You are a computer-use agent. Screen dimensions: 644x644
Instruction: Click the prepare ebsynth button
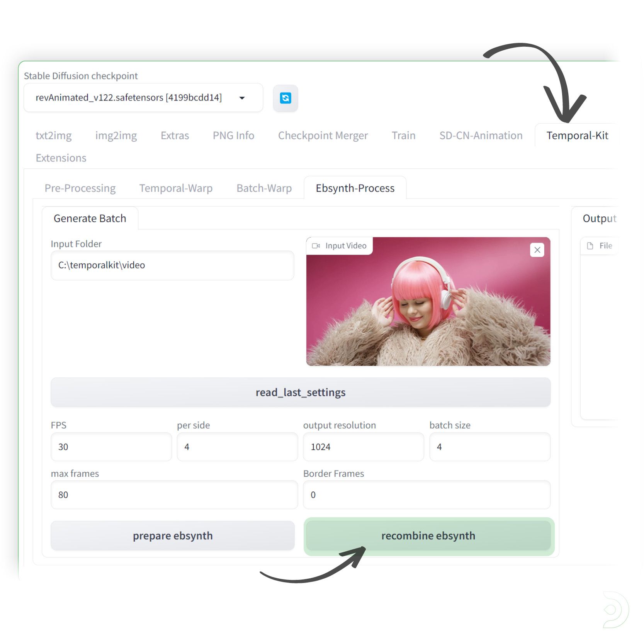(173, 535)
